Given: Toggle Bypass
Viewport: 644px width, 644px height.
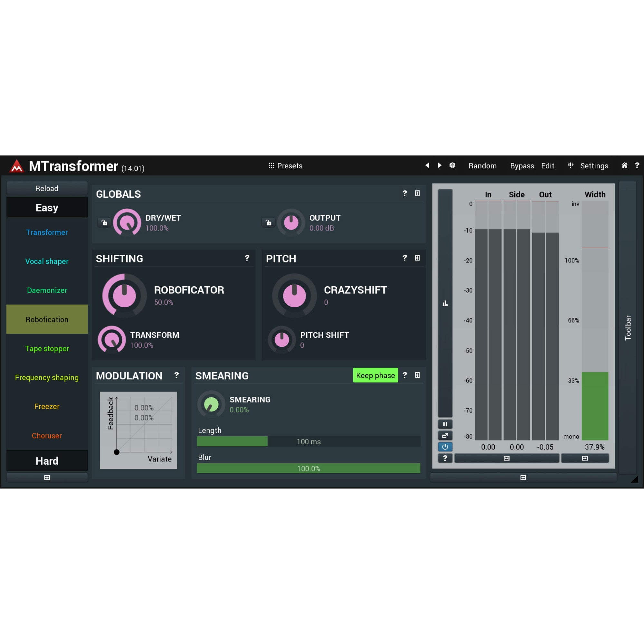Looking at the screenshot, I should point(522,166).
